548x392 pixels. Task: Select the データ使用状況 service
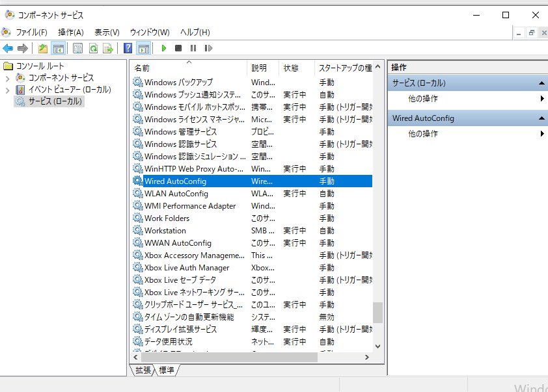(252, 342)
